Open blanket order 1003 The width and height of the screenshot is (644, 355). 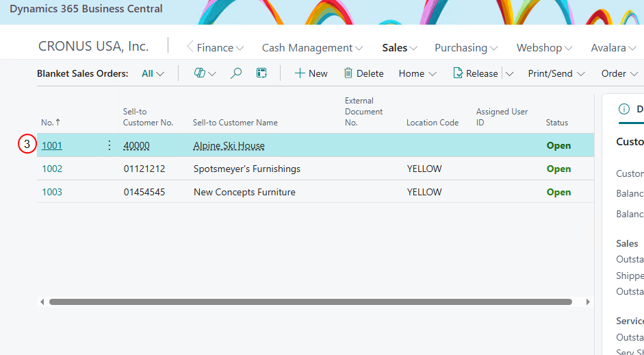(x=52, y=192)
